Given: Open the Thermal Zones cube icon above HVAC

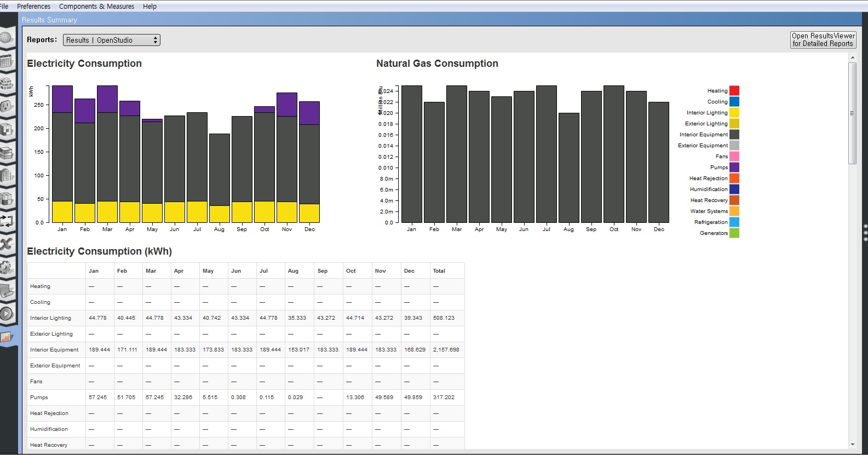Looking at the screenshot, I should (x=6, y=198).
